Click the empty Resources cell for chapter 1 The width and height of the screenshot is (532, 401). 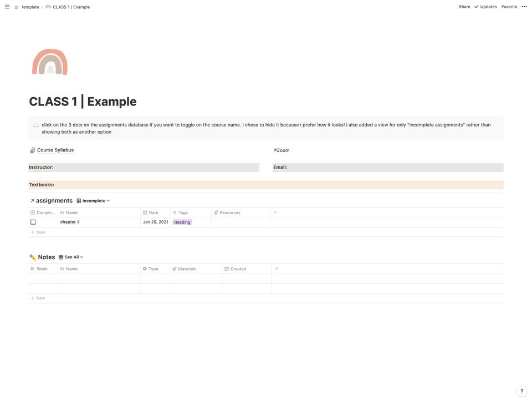click(241, 222)
